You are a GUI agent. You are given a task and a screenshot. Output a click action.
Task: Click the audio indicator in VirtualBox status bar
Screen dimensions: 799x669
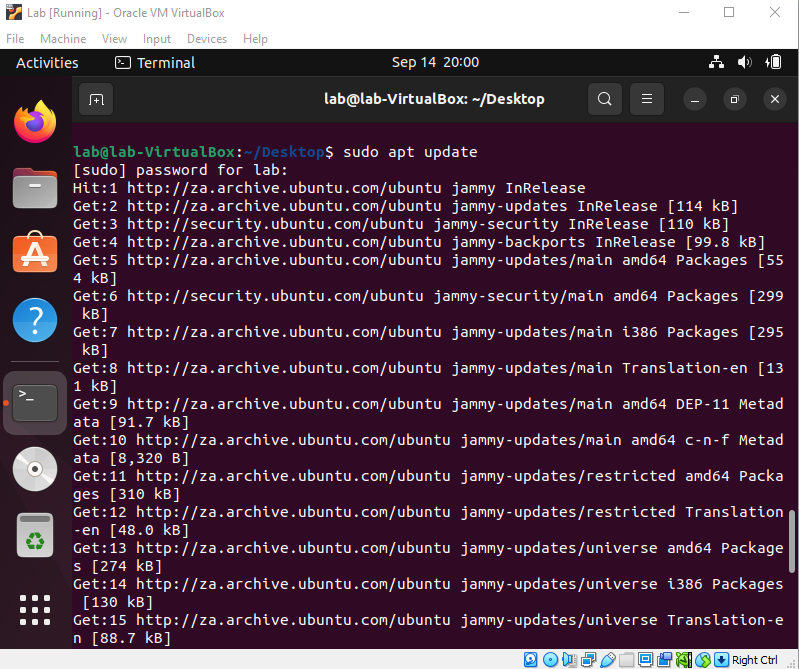pyautogui.click(x=569, y=660)
